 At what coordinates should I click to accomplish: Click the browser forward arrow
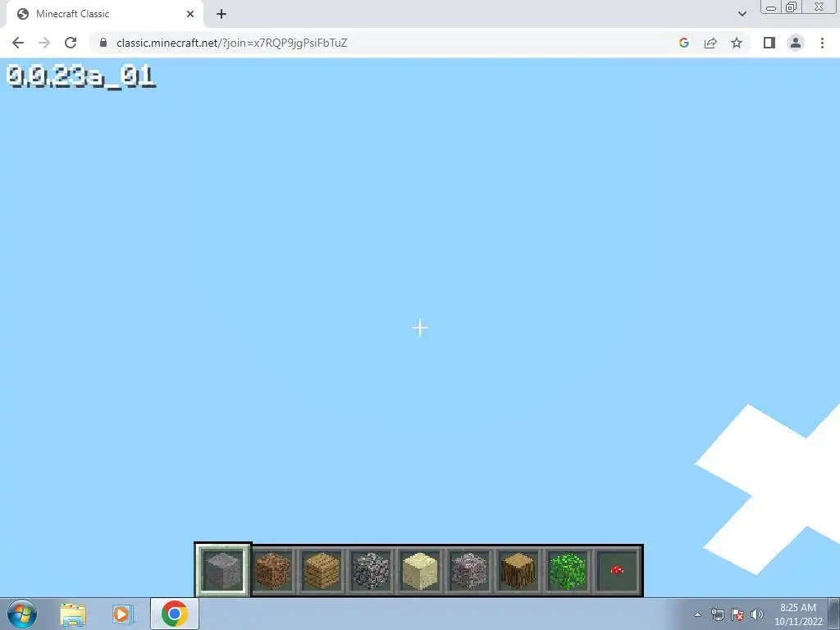[44, 43]
